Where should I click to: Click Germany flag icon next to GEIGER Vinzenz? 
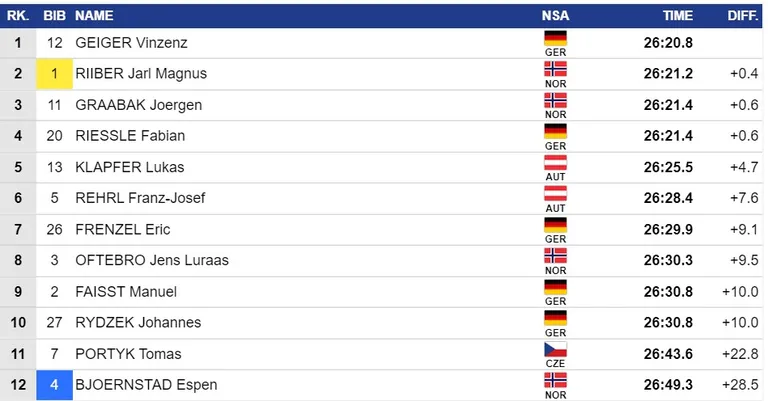(555, 38)
